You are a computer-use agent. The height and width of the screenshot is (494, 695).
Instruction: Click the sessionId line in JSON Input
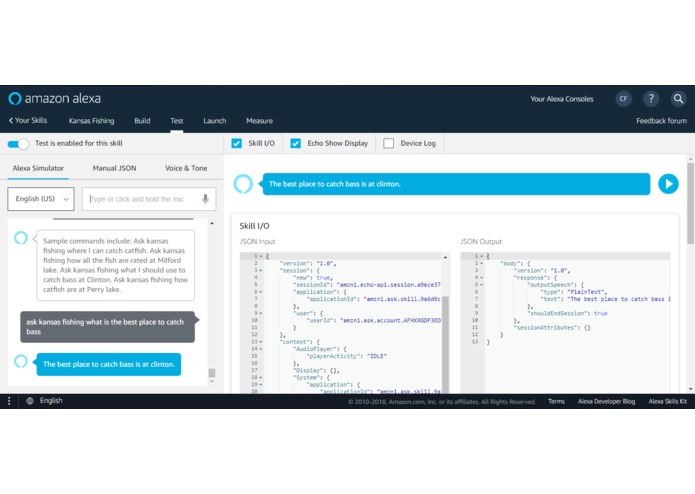(x=367, y=284)
